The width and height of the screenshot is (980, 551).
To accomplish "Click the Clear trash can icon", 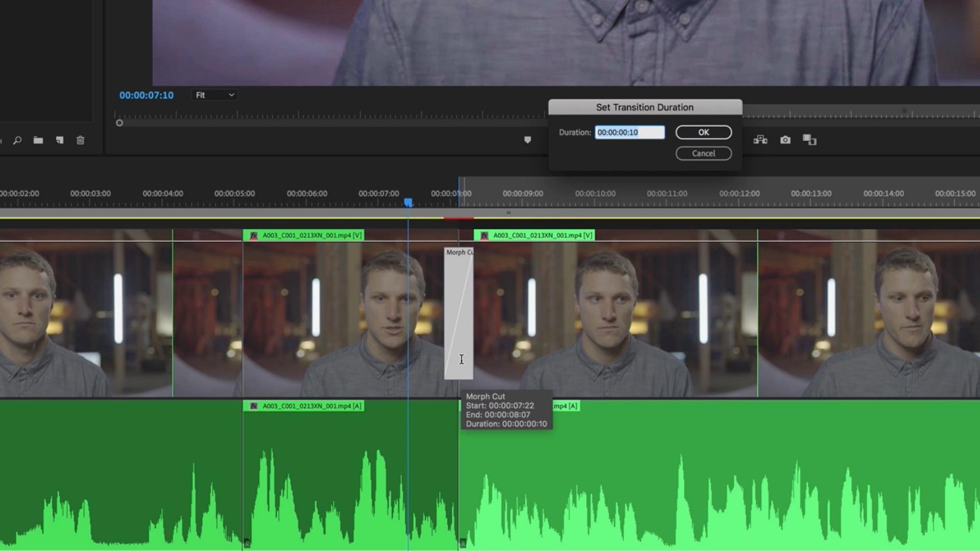I will click(80, 140).
